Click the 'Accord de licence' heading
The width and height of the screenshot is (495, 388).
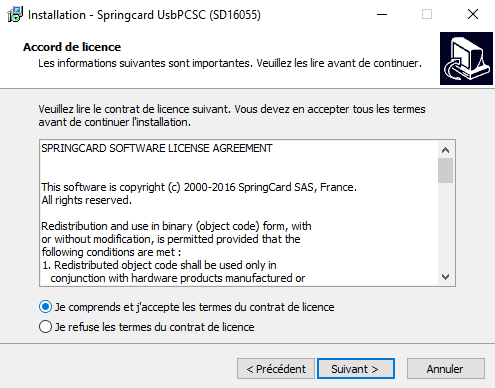[72, 47]
